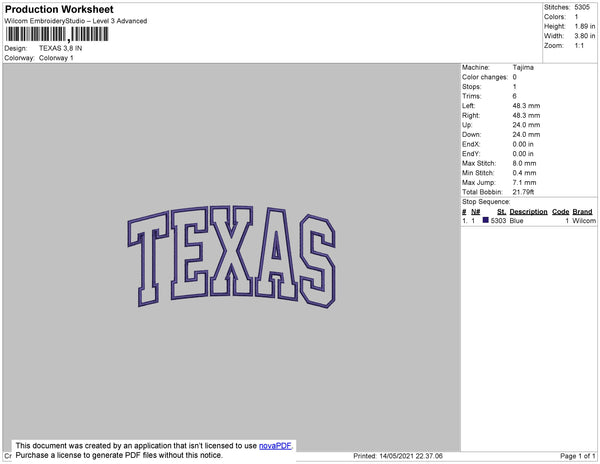Select stitches value '5305'
Viewport: 600px width, 464px height.
click(582, 7)
